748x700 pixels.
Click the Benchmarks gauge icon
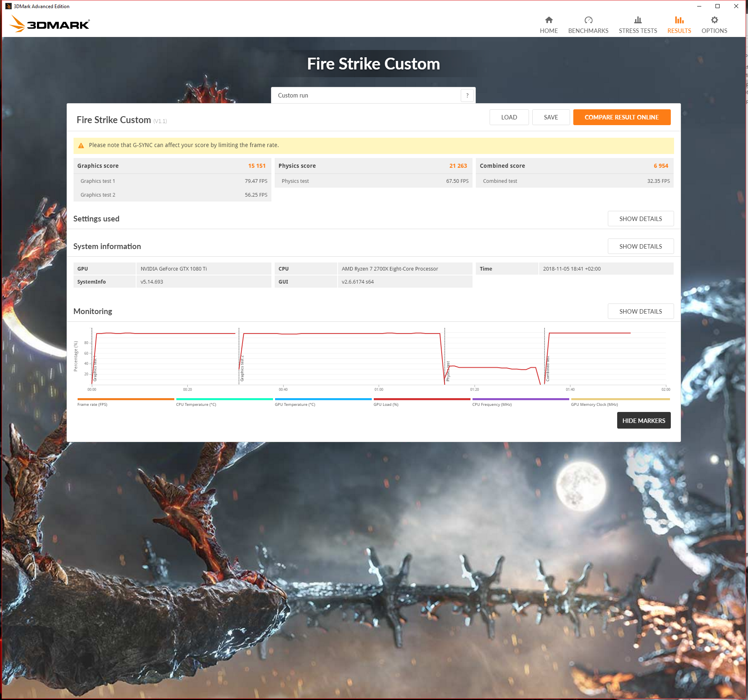tap(588, 20)
